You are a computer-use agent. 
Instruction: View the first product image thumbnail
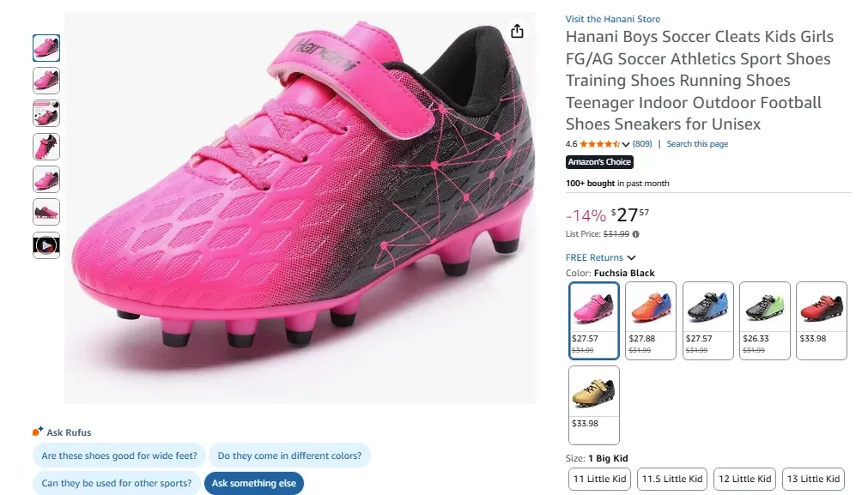tap(46, 48)
